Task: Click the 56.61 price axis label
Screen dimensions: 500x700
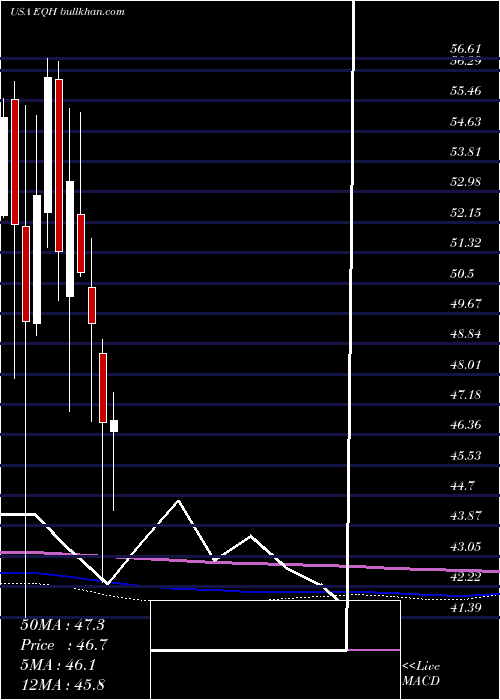Action: 466,49
